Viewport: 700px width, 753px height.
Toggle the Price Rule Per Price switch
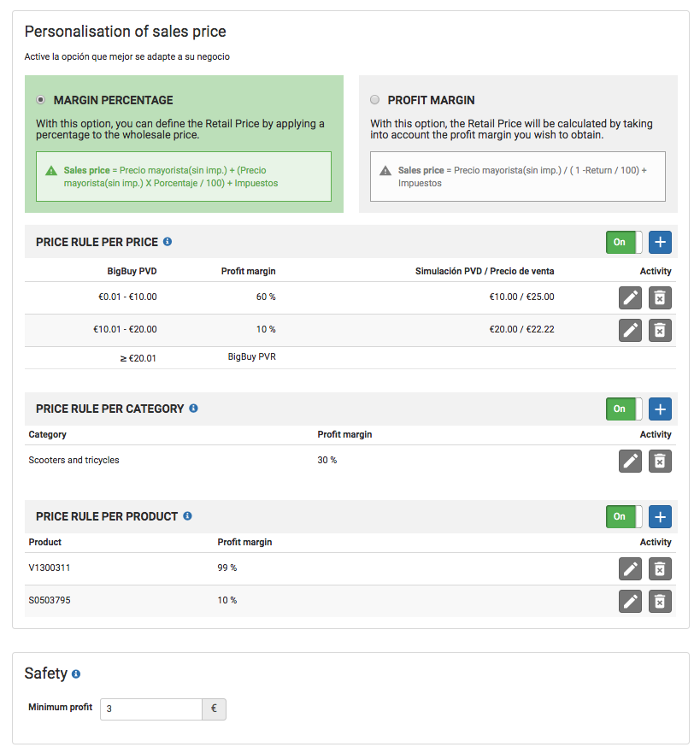[x=624, y=243]
